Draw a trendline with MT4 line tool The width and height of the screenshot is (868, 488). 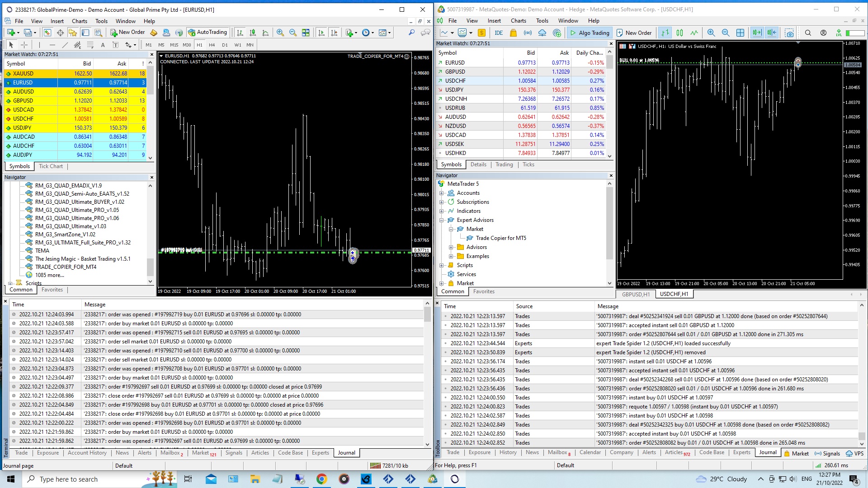[x=65, y=45]
